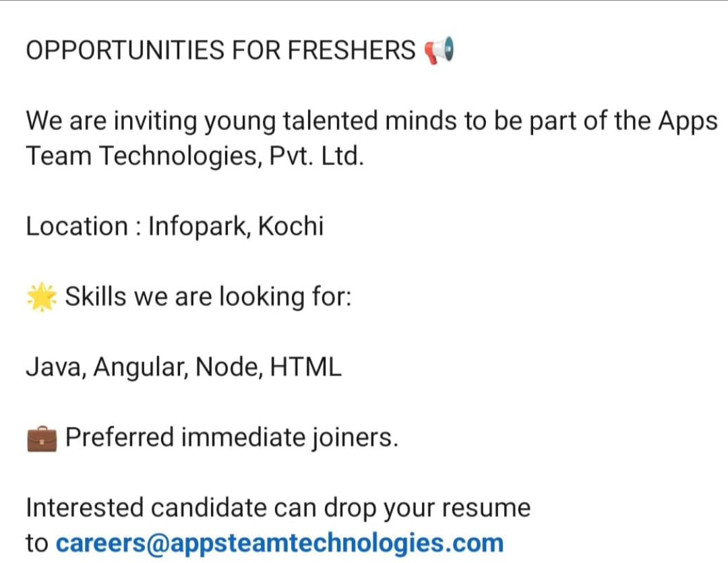The image size is (728, 563).
Task: Click the word "Kochi"
Action: click(291, 227)
